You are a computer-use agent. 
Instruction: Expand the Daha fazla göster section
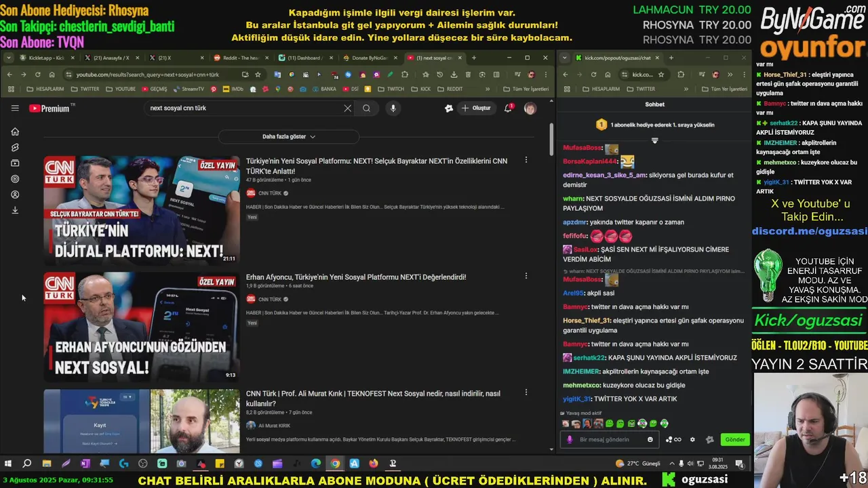[x=289, y=137]
